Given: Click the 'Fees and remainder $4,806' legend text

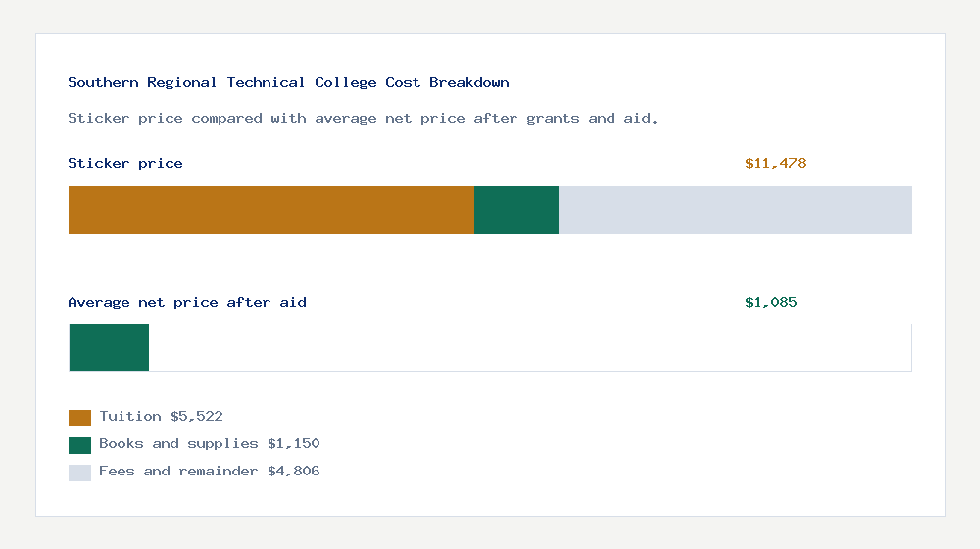Looking at the screenshot, I should pos(210,472).
